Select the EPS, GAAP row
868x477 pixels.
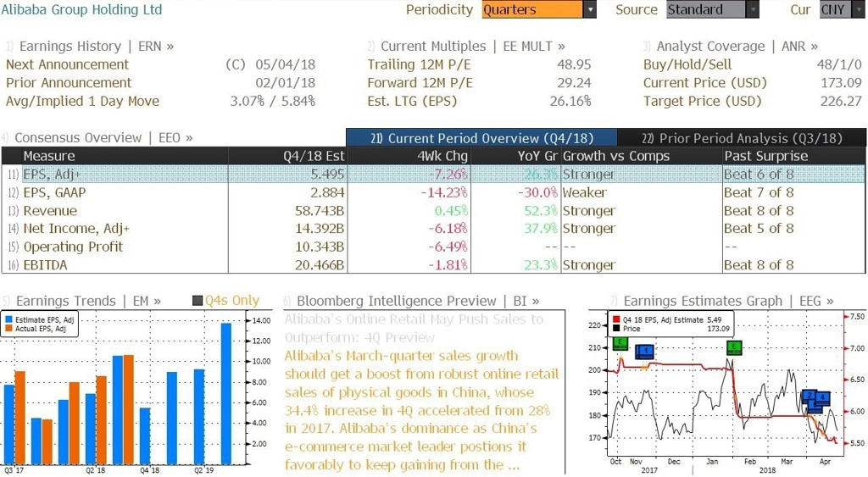[x=433, y=192]
